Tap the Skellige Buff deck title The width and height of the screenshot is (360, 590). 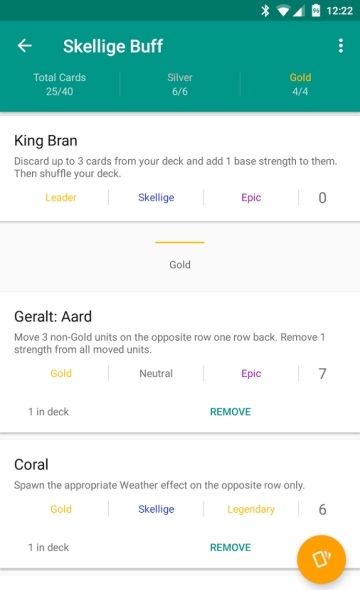tap(113, 46)
